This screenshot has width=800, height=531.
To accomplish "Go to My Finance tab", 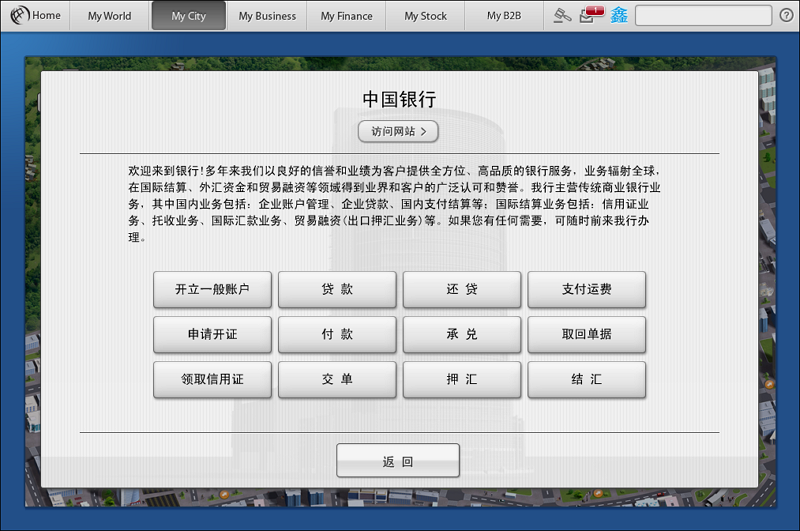I will click(346, 16).
